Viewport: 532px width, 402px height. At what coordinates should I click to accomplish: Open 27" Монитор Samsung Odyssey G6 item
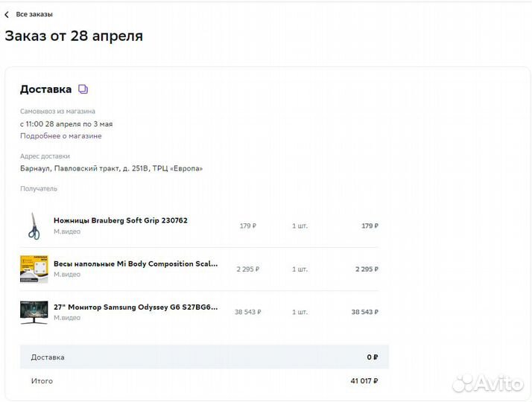(136, 307)
